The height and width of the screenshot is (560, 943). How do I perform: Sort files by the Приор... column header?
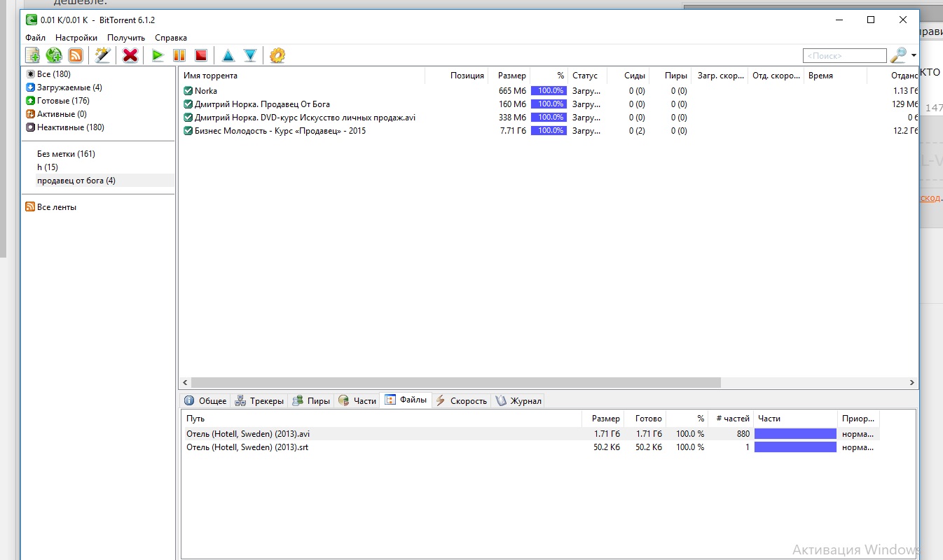coord(858,419)
